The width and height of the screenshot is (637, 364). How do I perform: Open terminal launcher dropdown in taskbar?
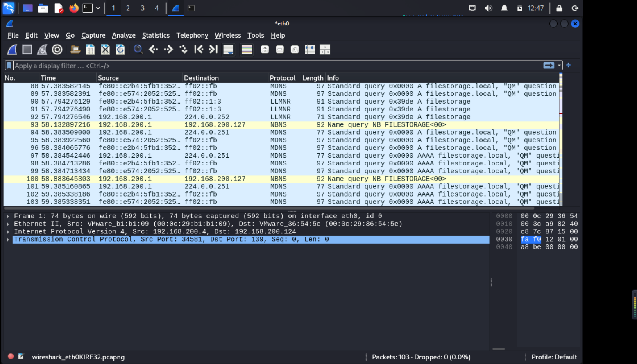[x=98, y=8]
